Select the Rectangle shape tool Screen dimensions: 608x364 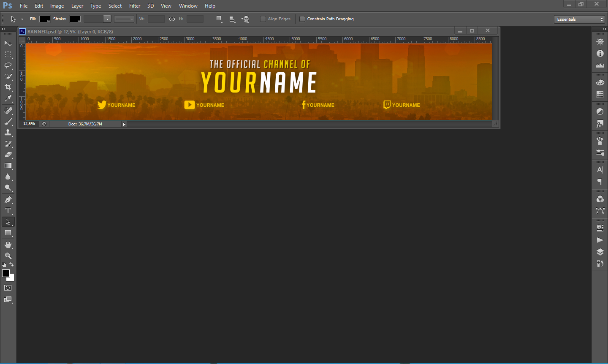pyautogui.click(x=8, y=233)
